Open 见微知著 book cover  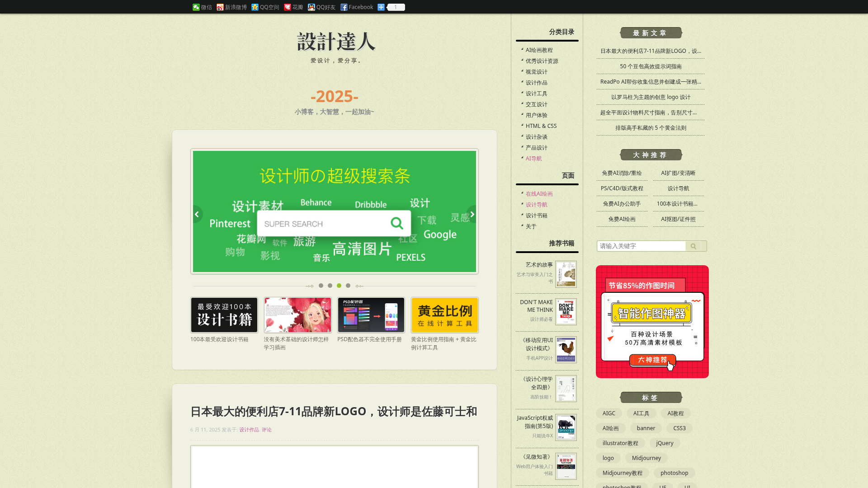pyautogui.click(x=566, y=466)
